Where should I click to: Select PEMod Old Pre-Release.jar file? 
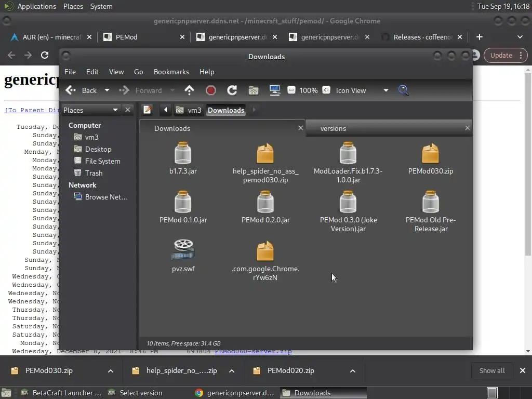[431, 212]
